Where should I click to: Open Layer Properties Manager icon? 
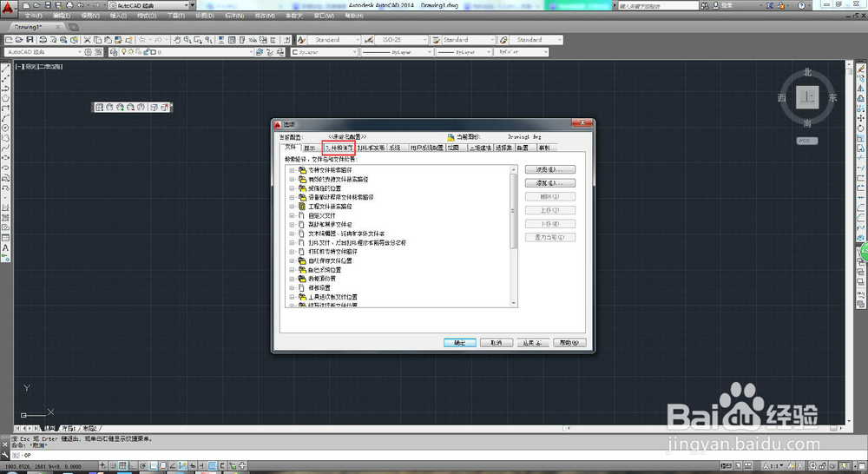point(114,52)
